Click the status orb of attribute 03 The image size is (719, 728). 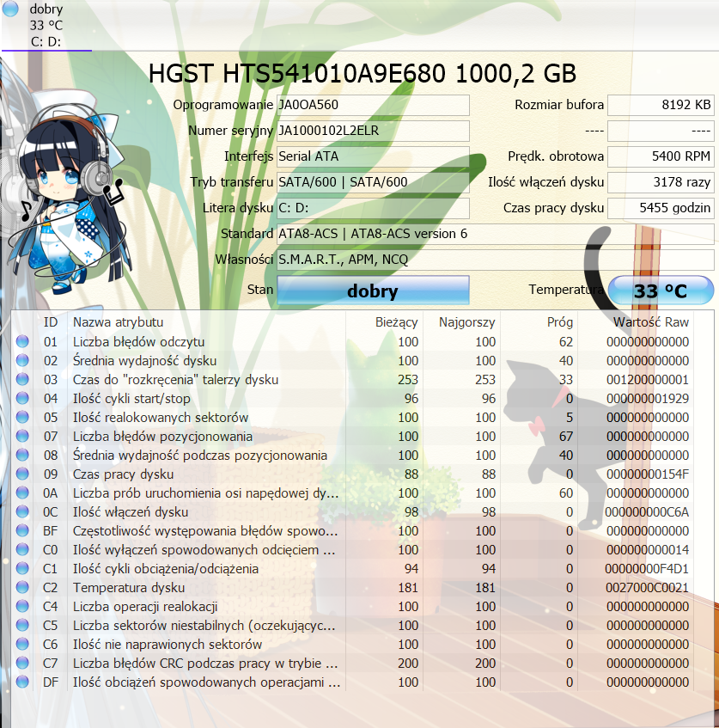22,380
